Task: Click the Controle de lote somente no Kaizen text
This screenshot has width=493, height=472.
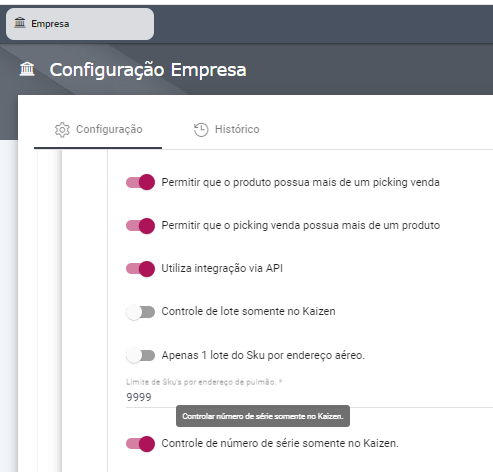Action: click(x=248, y=311)
